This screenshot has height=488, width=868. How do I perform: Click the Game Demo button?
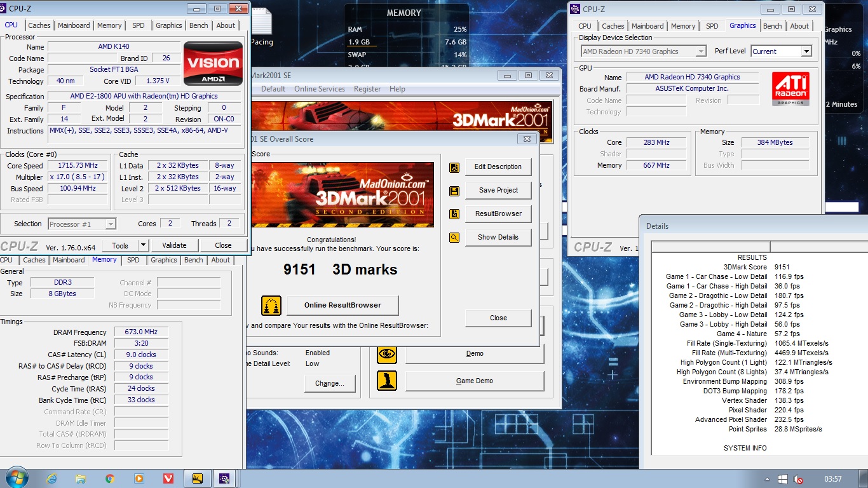click(x=475, y=381)
